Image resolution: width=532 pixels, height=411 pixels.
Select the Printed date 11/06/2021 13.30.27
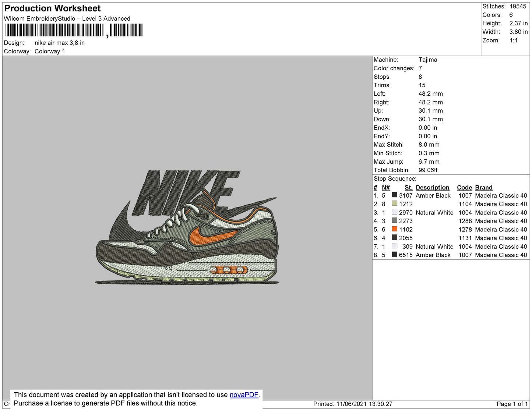click(364, 404)
